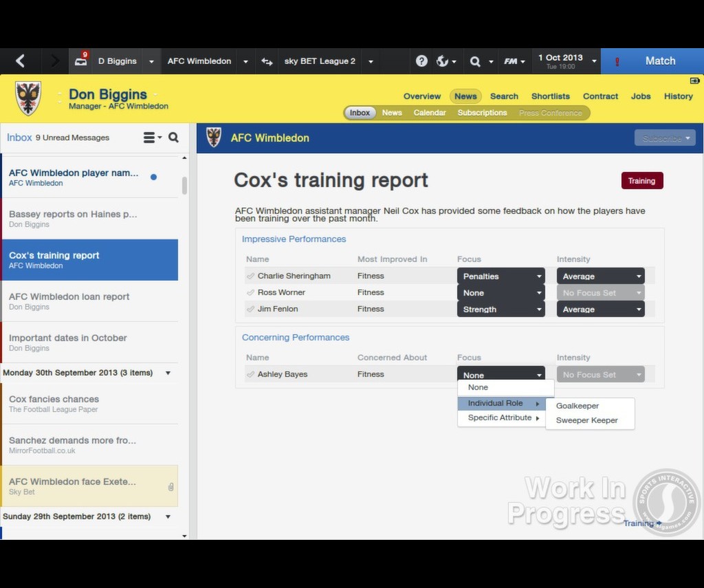
Task: Select Inbox sub-tab
Action: [360, 113]
